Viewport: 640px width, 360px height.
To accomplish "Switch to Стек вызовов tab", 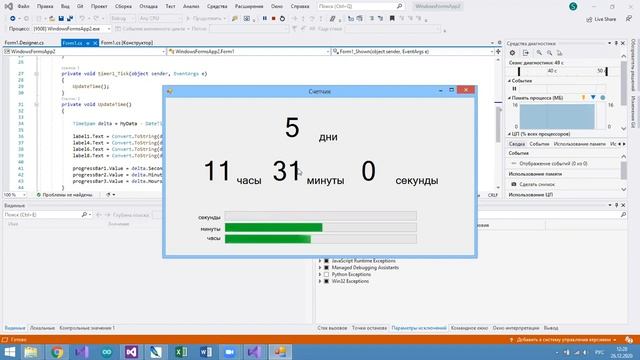I will click(x=332, y=328).
